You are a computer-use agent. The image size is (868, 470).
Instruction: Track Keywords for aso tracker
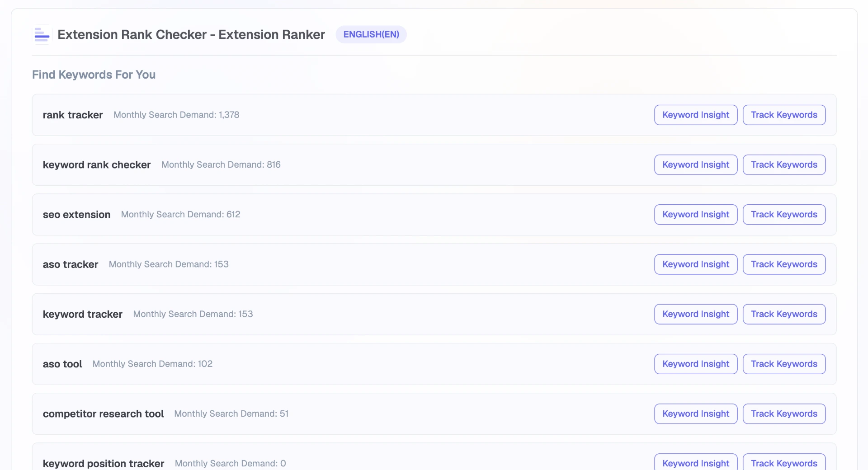(x=784, y=264)
